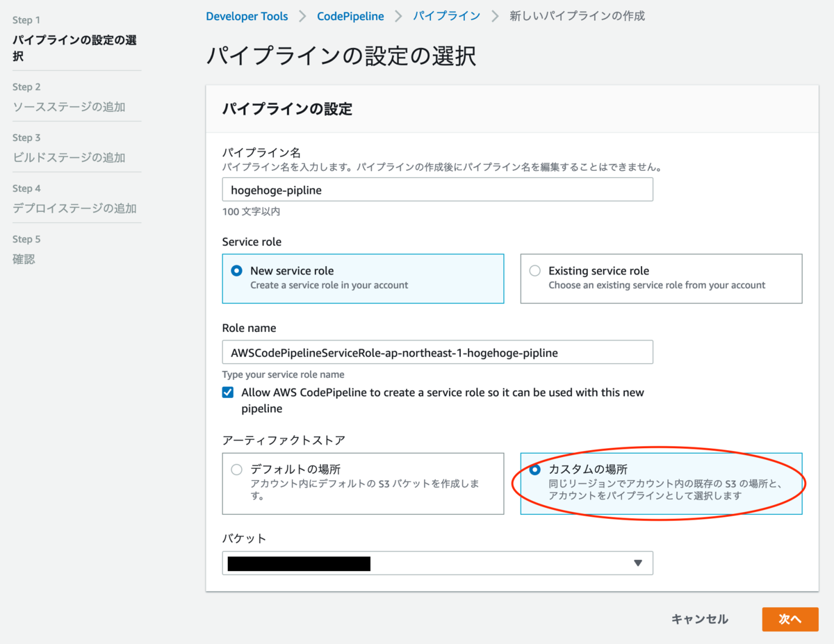Open the バケット dropdown list
The width and height of the screenshot is (834, 644).
pos(437,563)
